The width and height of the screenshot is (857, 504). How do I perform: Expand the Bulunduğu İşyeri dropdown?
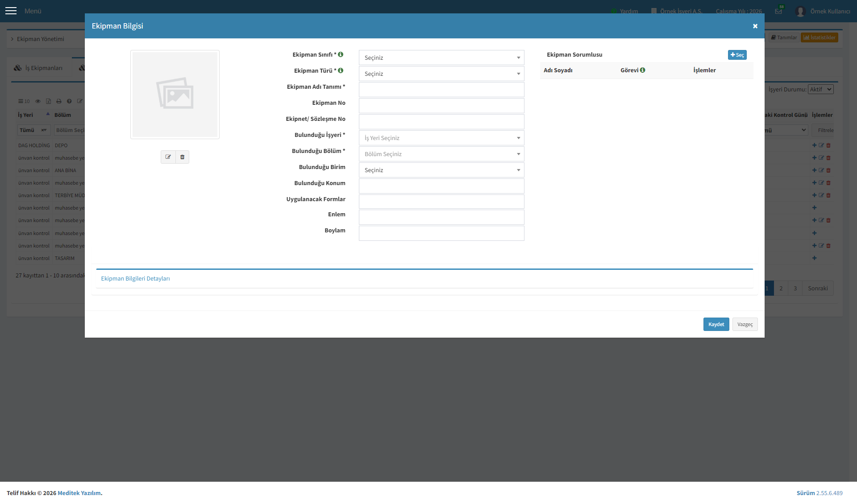click(441, 138)
